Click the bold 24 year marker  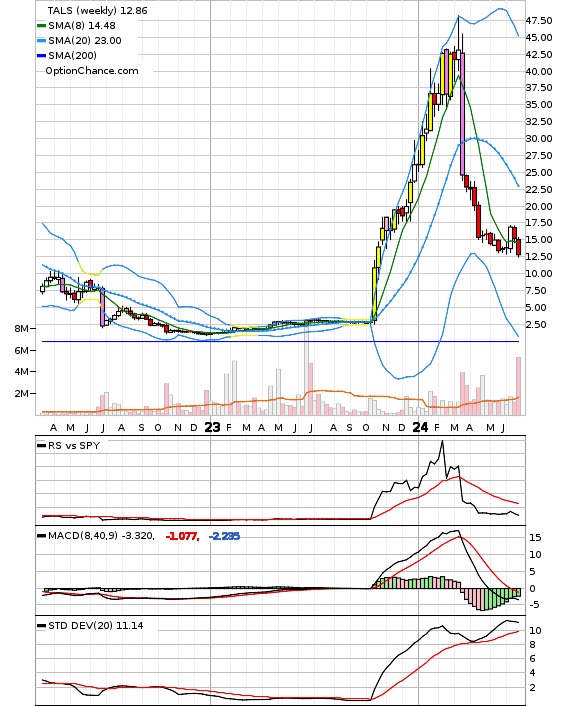[x=420, y=427]
